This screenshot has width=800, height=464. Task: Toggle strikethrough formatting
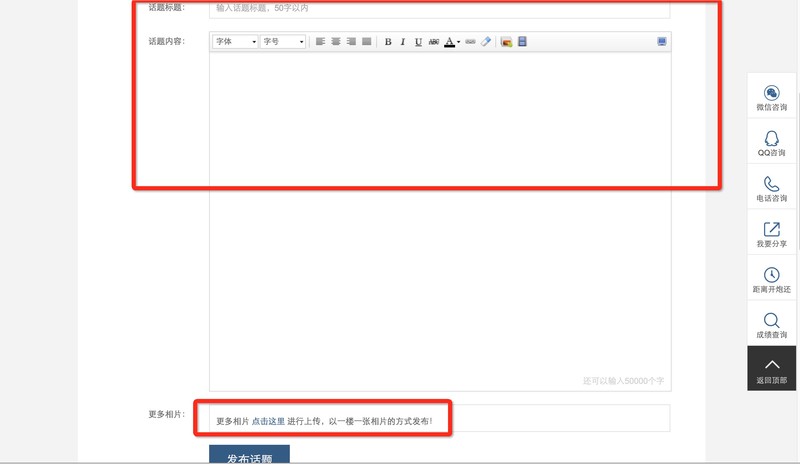434,42
